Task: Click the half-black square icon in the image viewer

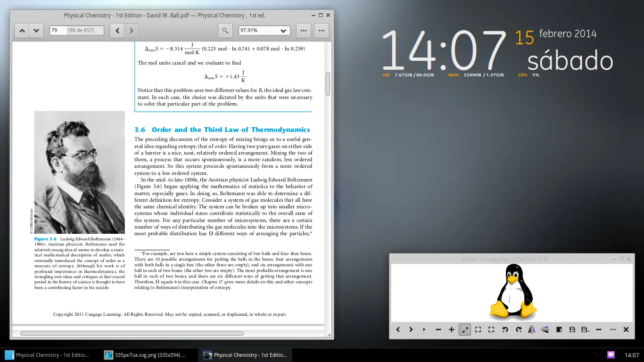Action: click(x=559, y=329)
